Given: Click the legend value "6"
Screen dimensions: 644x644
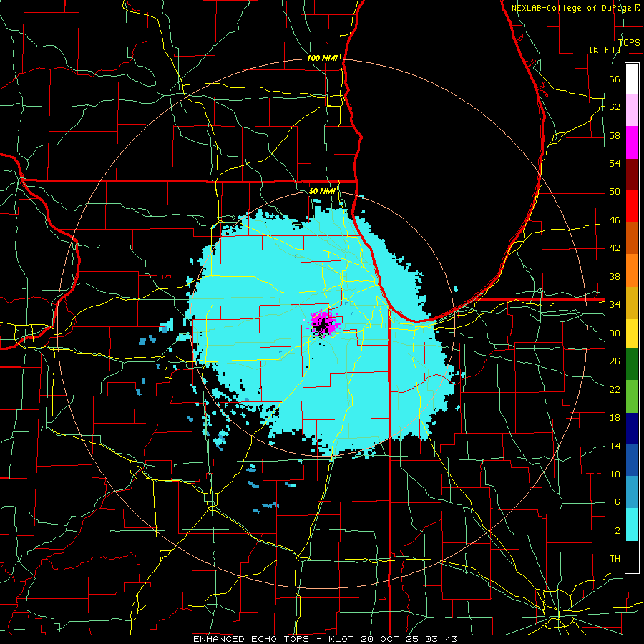Looking at the screenshot, I should pyautogui.click(x=617, y=502).
